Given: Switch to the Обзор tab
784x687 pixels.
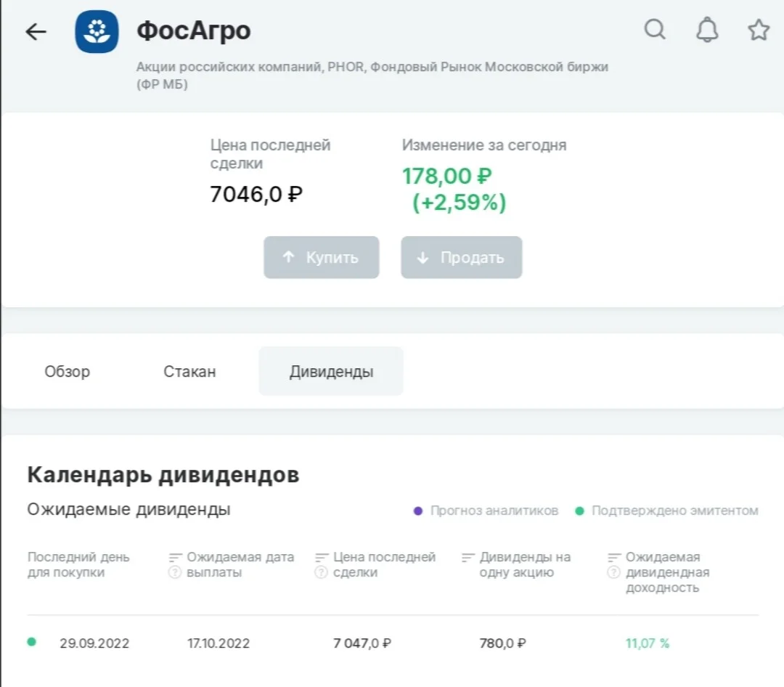Looking at the screenshot, I should (67, 371).
